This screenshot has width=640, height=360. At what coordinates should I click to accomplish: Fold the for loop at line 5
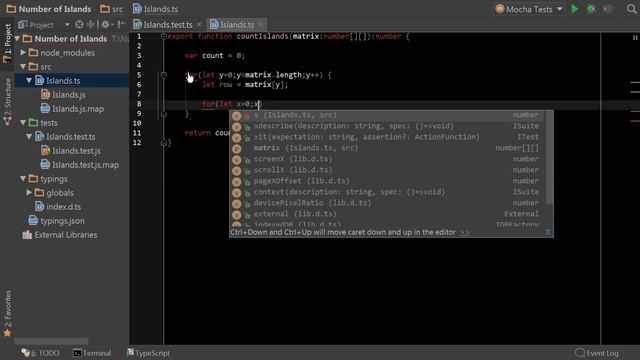coord(164,75)
